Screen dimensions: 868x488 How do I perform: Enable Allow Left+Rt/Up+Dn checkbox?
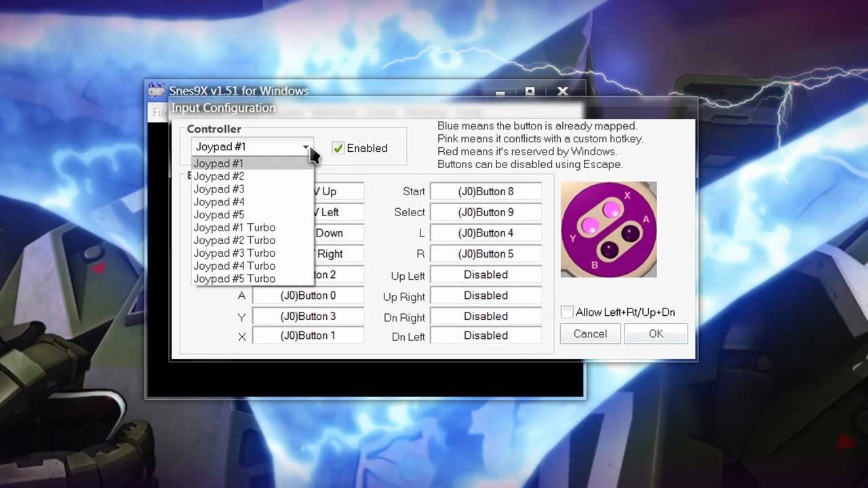[567, 312]
